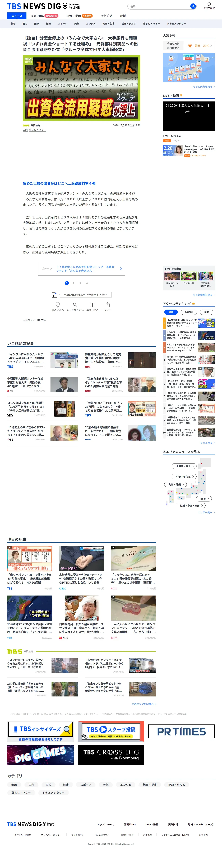The image size is (222, 868).
Task: Click the 大阪 related tag
Action: 44,320
